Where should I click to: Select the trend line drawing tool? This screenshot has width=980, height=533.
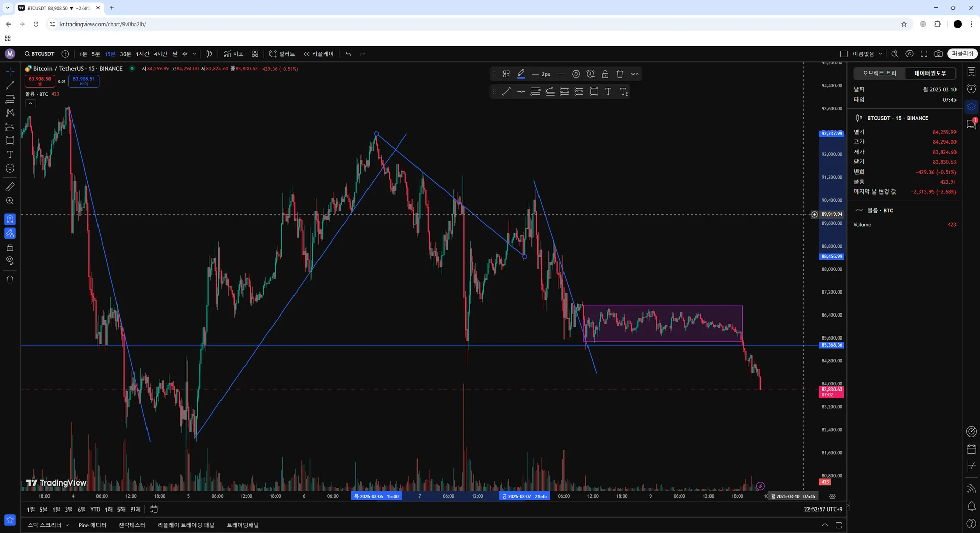[10, 85]
